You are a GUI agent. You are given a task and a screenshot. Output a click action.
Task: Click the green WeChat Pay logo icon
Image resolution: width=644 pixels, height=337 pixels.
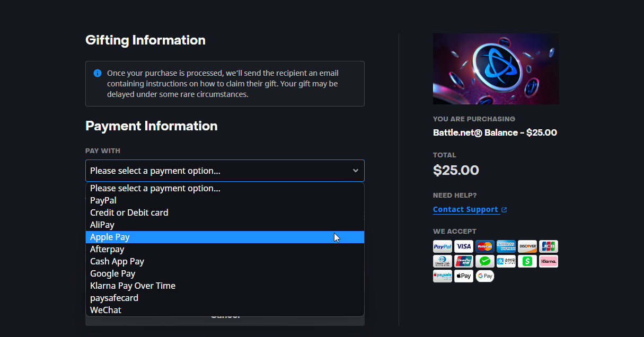click(485, 261)
